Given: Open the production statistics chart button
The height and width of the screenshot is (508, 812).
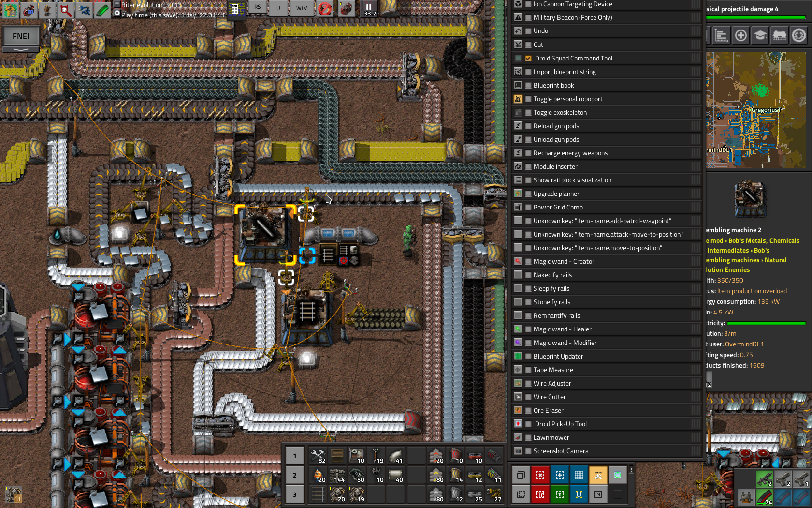Looking at the screenshot, I should click(721, 35).
